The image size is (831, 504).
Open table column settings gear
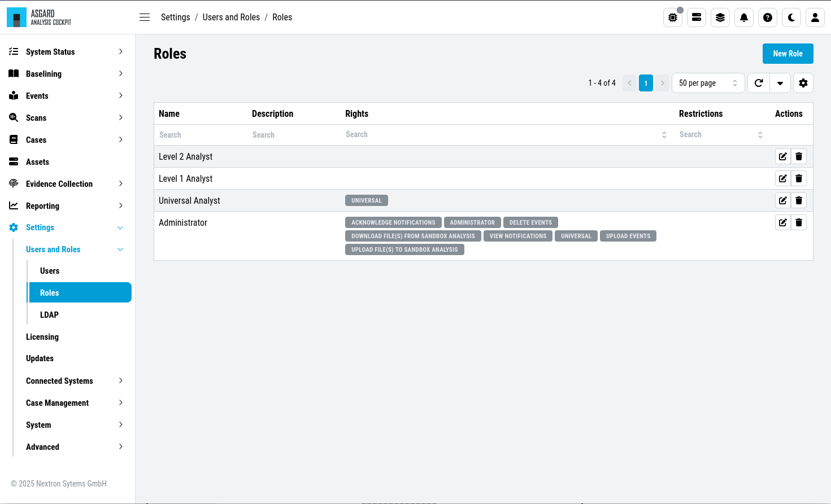pyautogui.click(x=803, y=83)
